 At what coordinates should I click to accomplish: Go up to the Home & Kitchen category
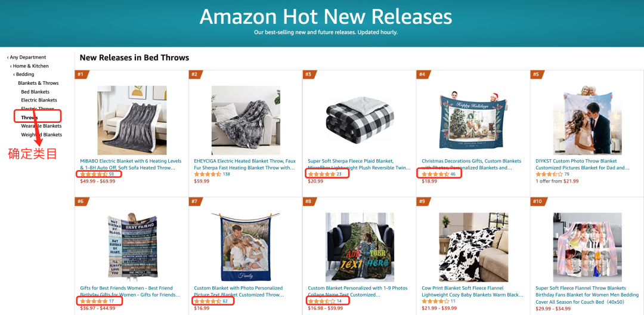(30, 66)
